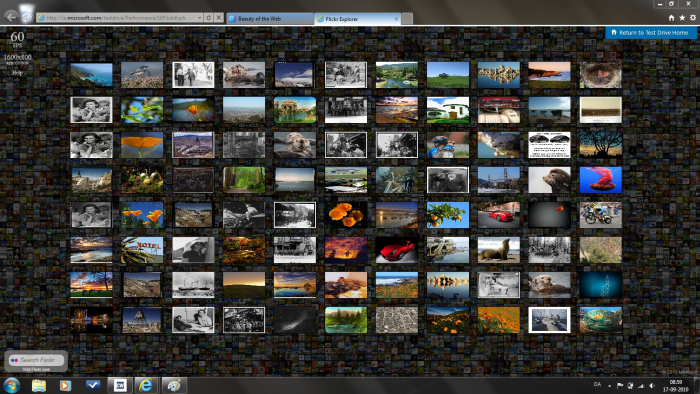Open the white-framed harbor photo
Screen dimensions: 700x394
point(549,320)
